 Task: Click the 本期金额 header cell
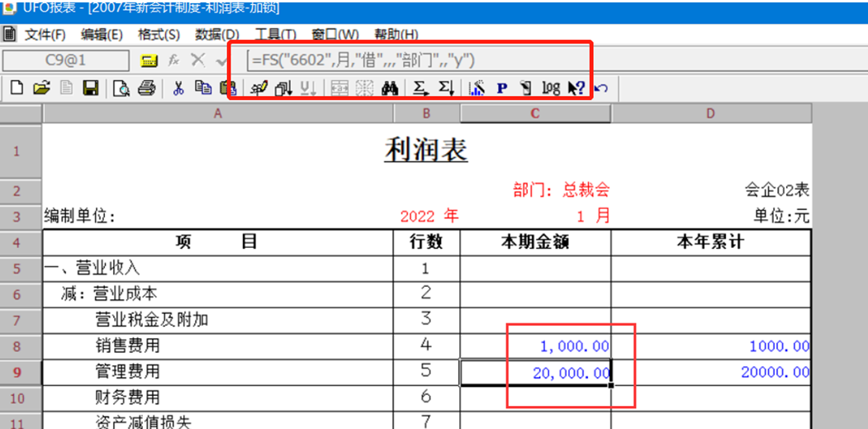pyautogui.click(x=535, y=242)
